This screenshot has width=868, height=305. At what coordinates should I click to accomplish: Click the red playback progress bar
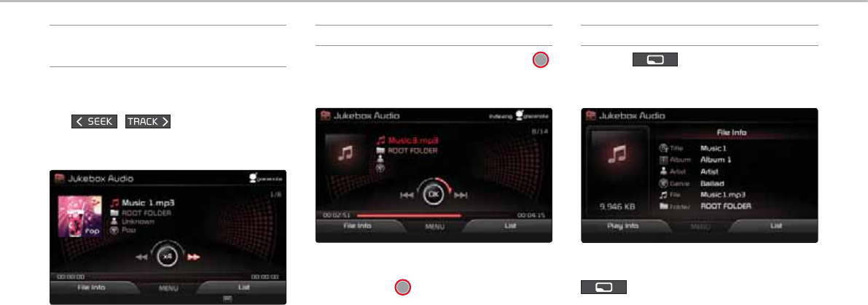[409, 215]
